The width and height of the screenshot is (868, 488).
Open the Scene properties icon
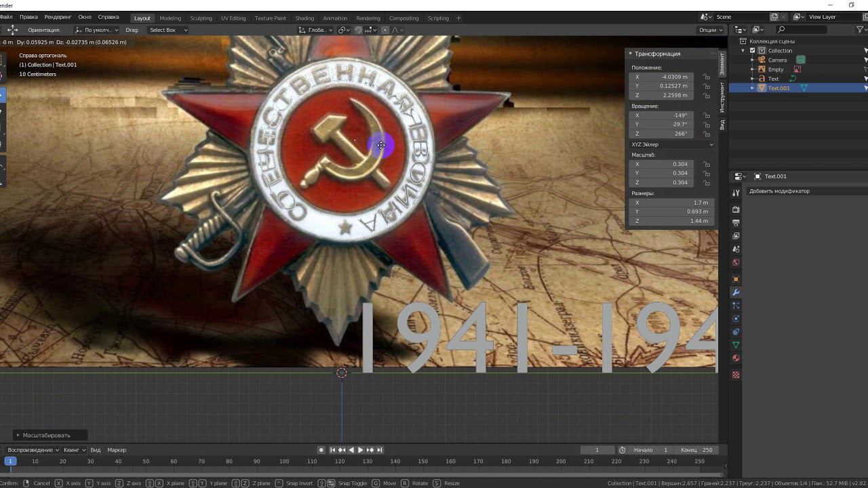pyautogui.click(x=736, y=249)
